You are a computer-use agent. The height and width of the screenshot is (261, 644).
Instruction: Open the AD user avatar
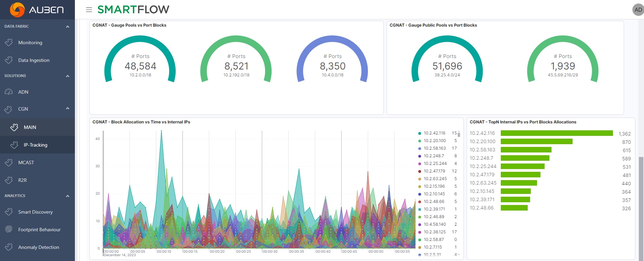click(x=638, y=10)
